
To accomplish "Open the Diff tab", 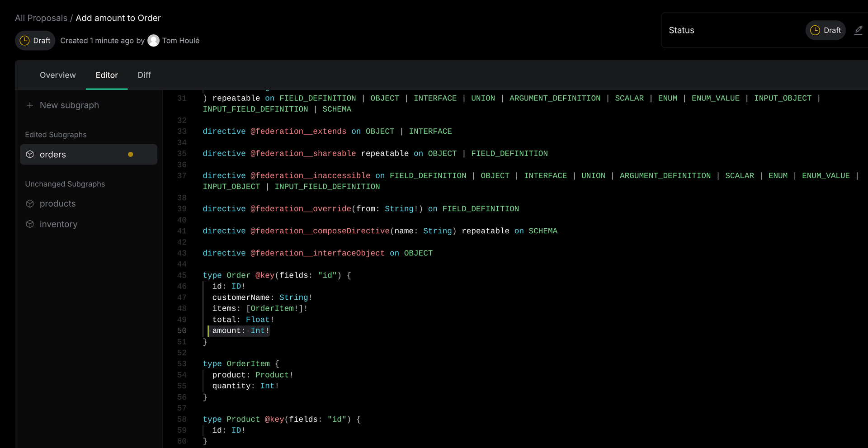I will (x=144, y=75).
